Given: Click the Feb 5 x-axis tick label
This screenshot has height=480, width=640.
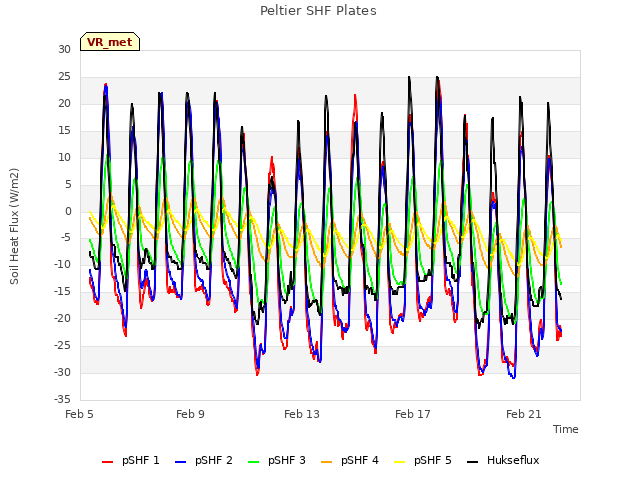Looking at the screenshot, I should 79,414.
